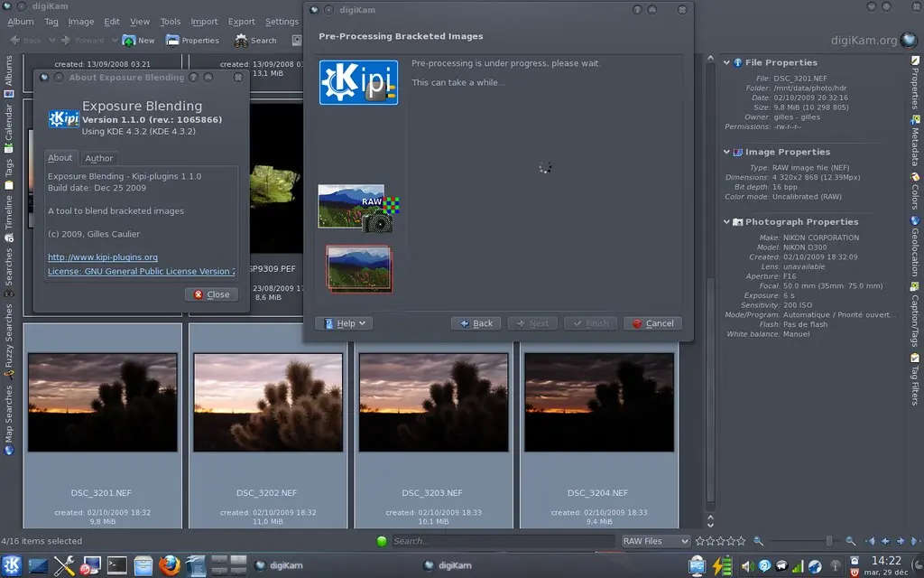Open the Geolocation sidebar panel
Viewport: 924px width, 578px height.
pyautogui.click(x=915, y=248)
